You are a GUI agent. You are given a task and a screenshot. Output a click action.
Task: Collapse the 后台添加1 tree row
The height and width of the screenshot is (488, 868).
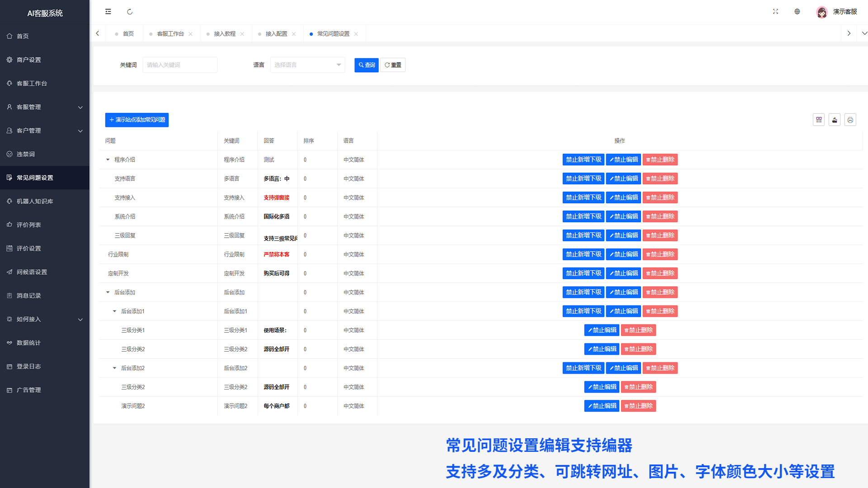coord(114,311)
